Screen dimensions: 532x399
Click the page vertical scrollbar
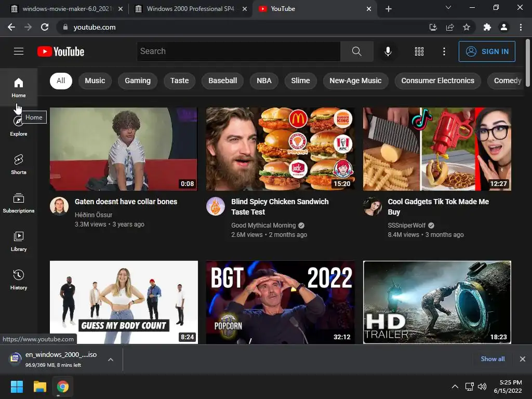pyautogui.click(x=528, y=63)
